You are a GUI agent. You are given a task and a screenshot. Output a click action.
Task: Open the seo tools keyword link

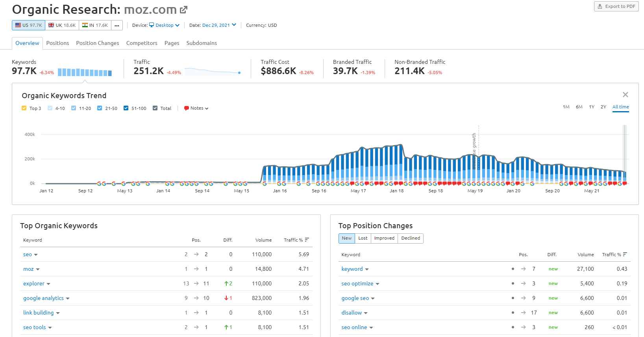(35, 327)
